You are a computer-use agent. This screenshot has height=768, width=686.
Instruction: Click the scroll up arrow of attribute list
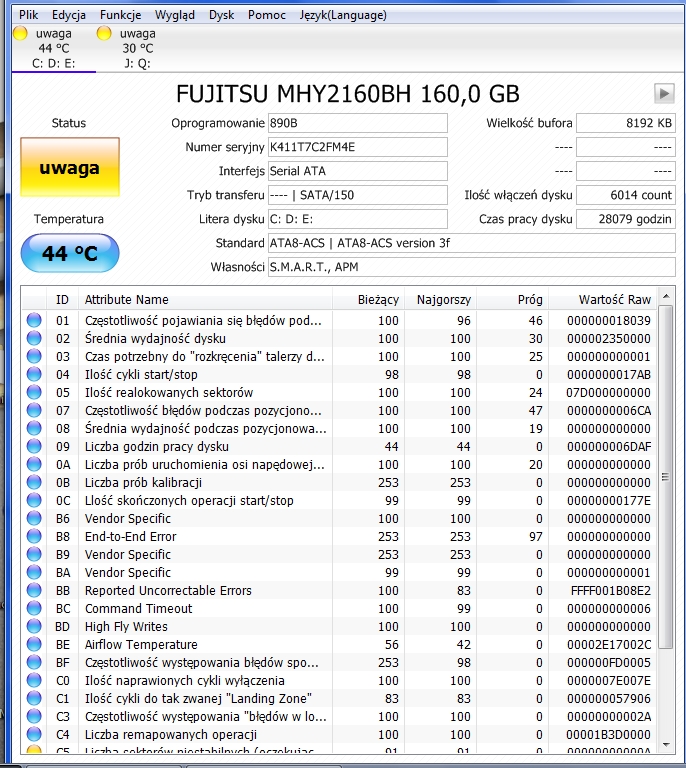tap(666, 296)
